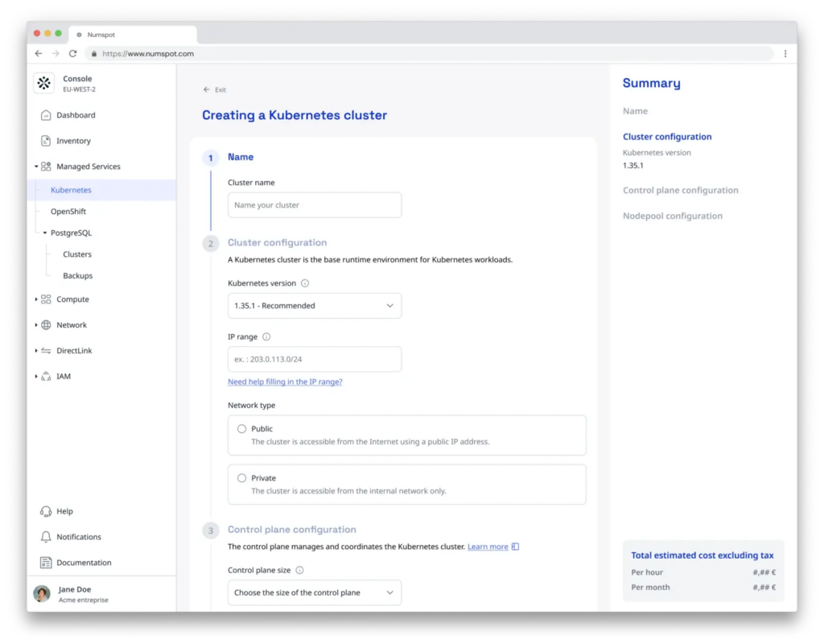Click the browser forward arrow
Viewport: 824px width, 644px height.
pos(56,54)
